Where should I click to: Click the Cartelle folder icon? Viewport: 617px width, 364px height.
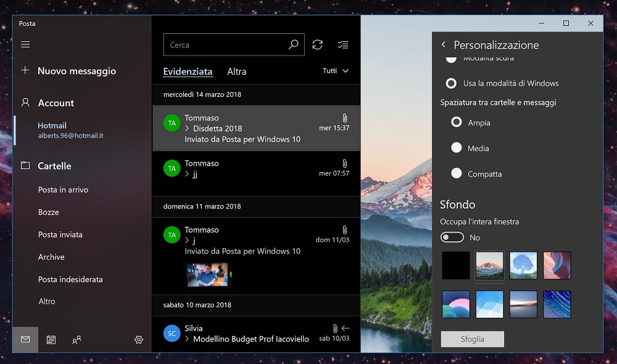[x=25, y=166]
